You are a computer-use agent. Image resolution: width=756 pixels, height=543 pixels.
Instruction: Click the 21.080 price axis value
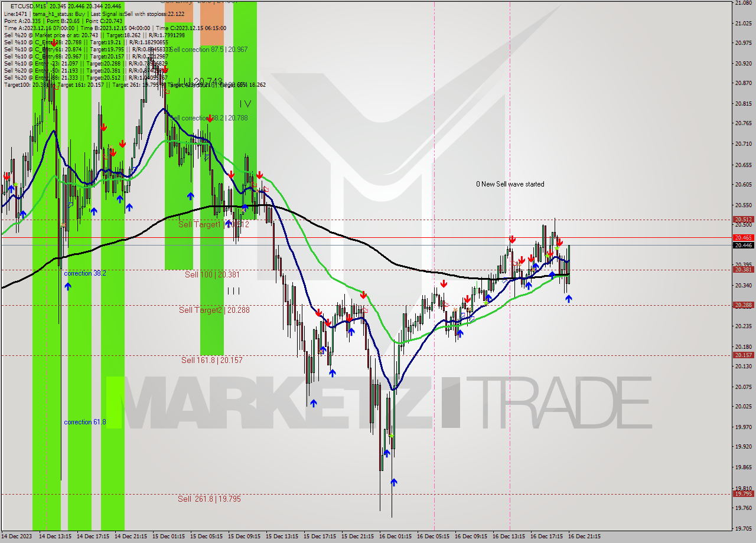point(743,3)
